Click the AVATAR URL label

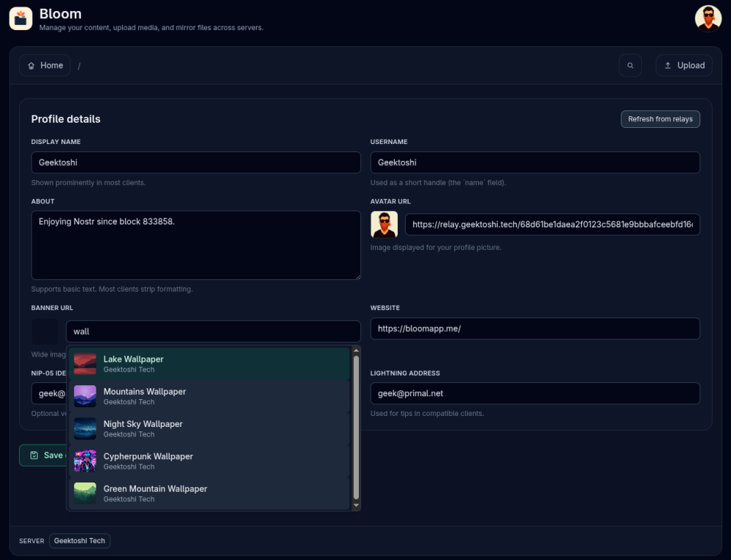pos(390,202)
